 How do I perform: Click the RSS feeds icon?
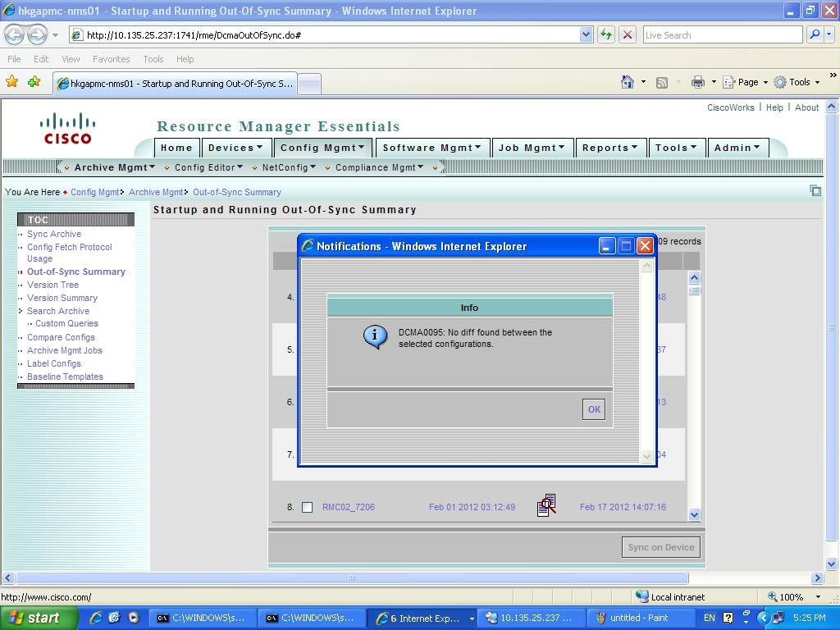pos(662,83)
